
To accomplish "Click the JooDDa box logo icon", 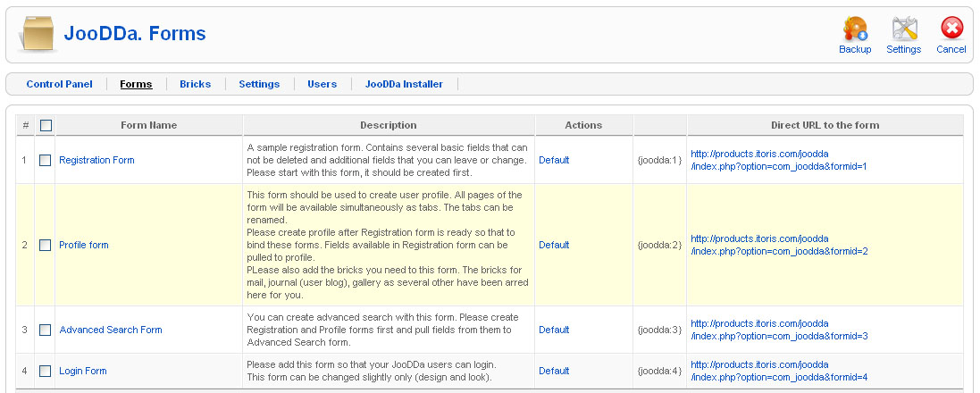I will [x=38, y=33].
